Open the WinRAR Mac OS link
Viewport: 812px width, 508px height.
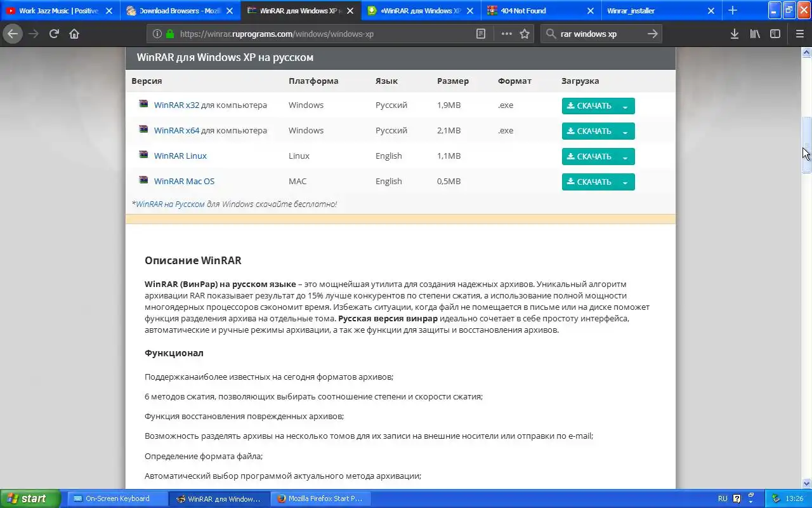[x=184, y=181]
